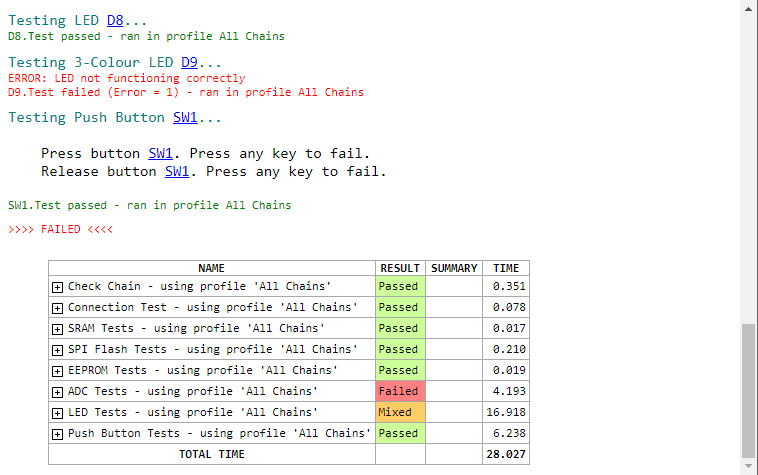Click the scrollbar up arrow
The height and width of the screenshot is (475, 758).
(x=749, y=8)
